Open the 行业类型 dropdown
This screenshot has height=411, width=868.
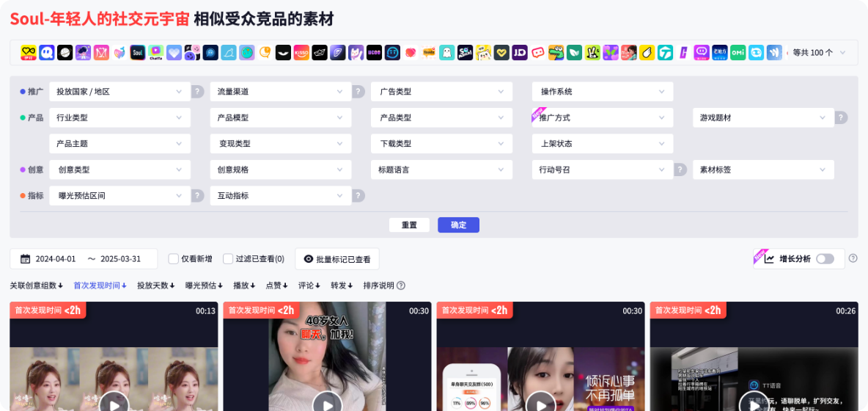[120, 117]
